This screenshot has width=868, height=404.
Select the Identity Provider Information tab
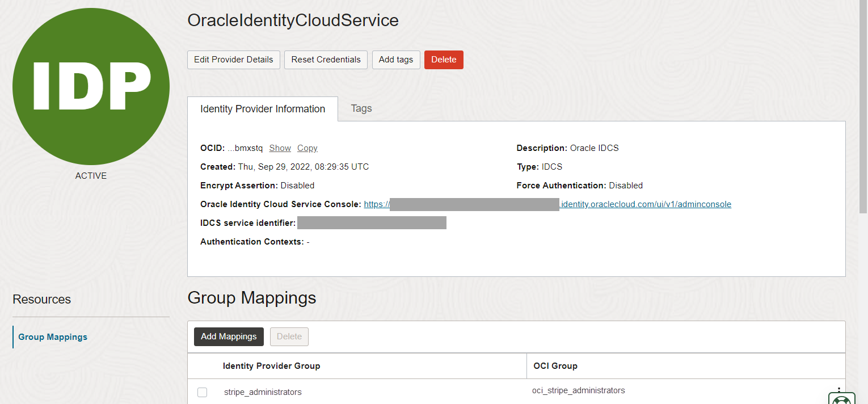coord(263,109)
